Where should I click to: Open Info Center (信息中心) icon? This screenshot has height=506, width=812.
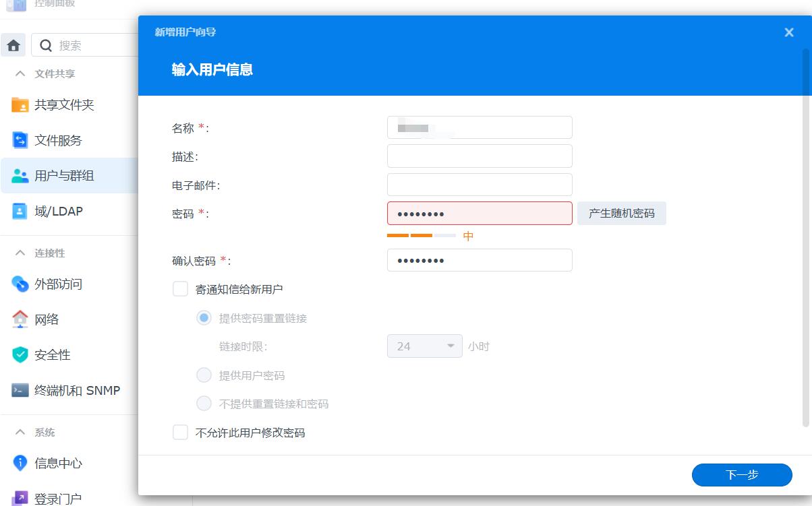pos(20,463)
